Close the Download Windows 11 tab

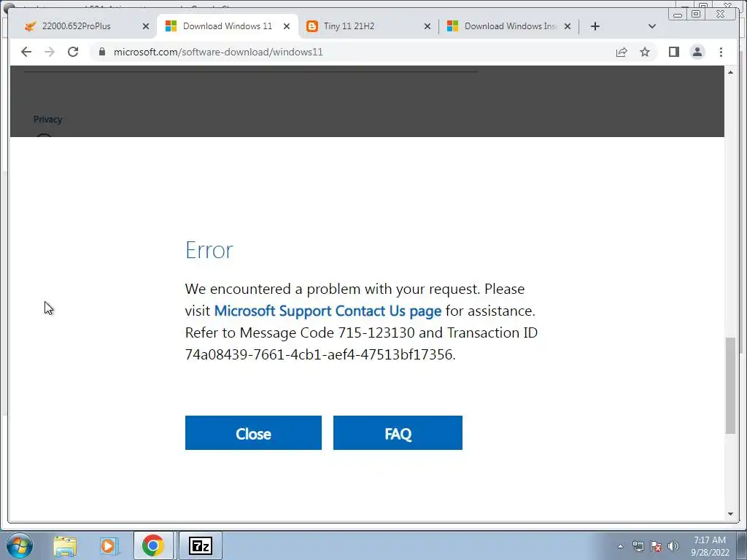click(x=286, y=26)
